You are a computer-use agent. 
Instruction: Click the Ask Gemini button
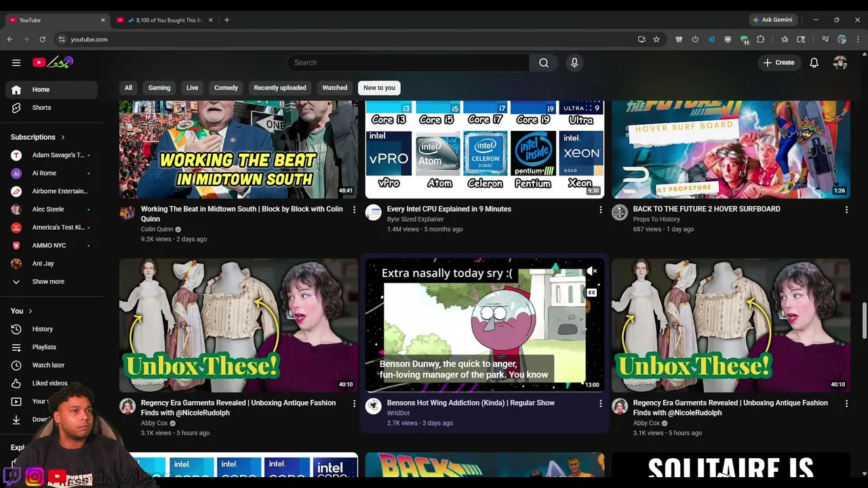(772, 20)
